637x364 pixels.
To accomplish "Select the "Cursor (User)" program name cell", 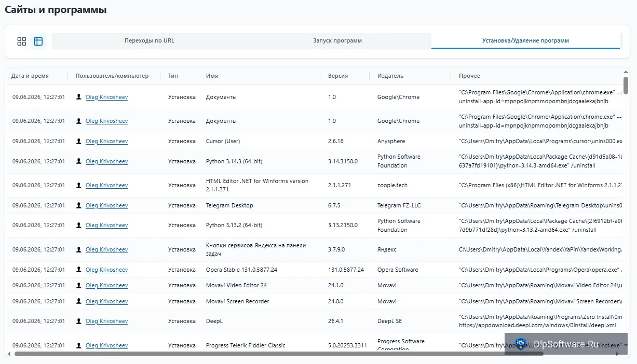I will point(223,141).
